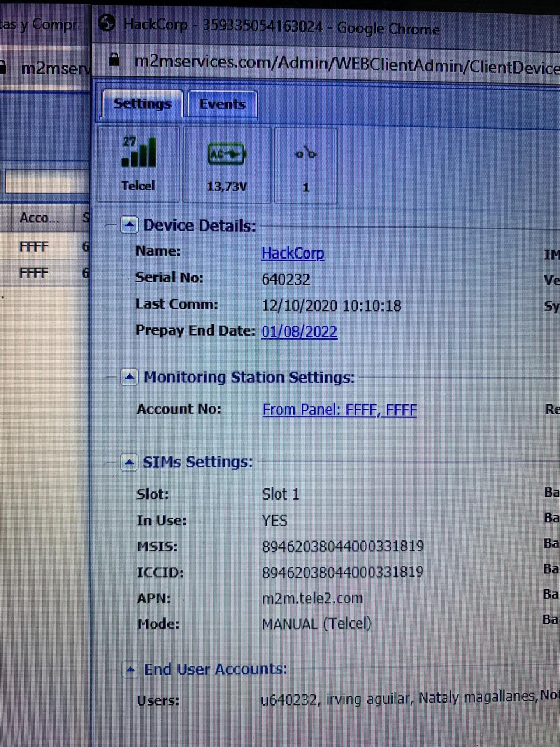Collapse the SIMs Settings section
This screenshot has width=560, height=747.
tap(129, 462)
